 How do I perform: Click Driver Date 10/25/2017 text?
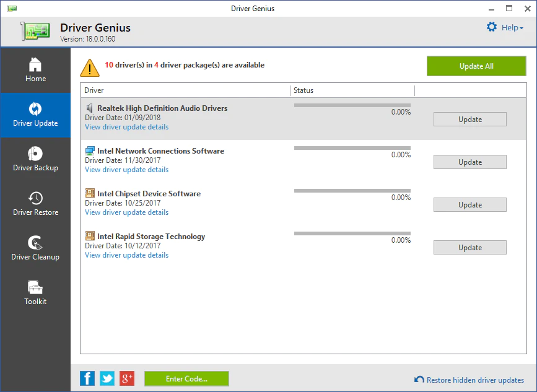[123, 203]
